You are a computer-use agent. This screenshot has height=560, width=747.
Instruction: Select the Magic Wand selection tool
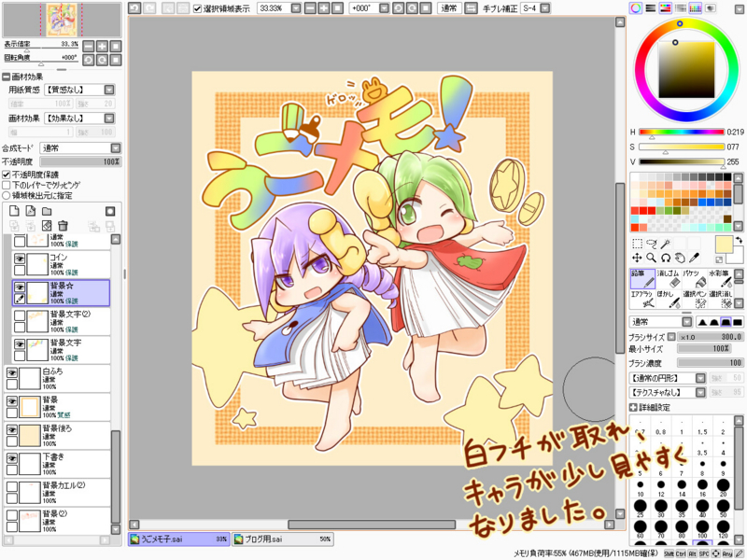click(x=665, y=245)
